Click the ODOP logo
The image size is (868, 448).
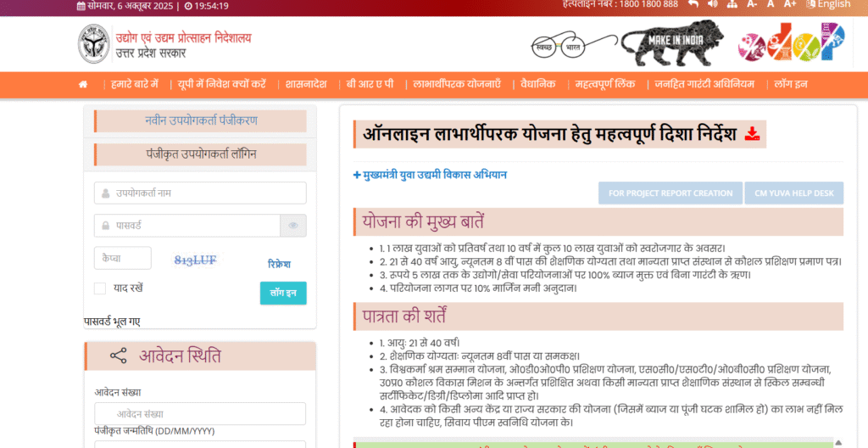tap(790, 42)
